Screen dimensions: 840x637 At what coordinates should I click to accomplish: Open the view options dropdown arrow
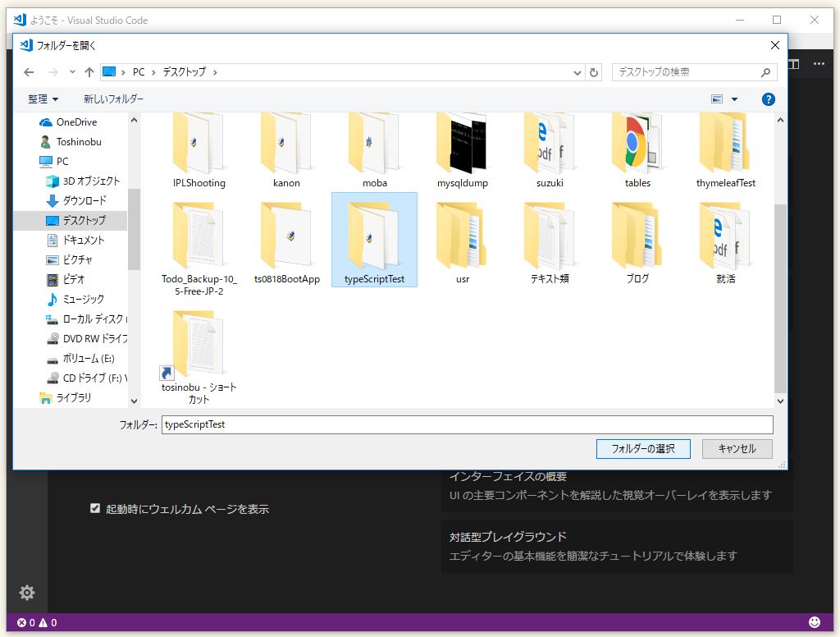[x=733, y=99]
